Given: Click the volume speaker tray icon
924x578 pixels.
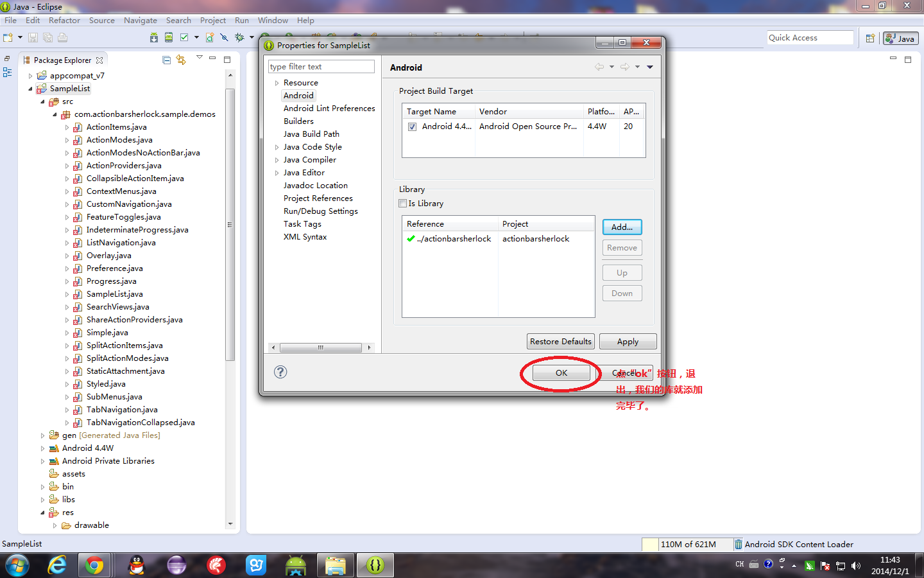Looking at the screenshot, I should pos(855,566).
